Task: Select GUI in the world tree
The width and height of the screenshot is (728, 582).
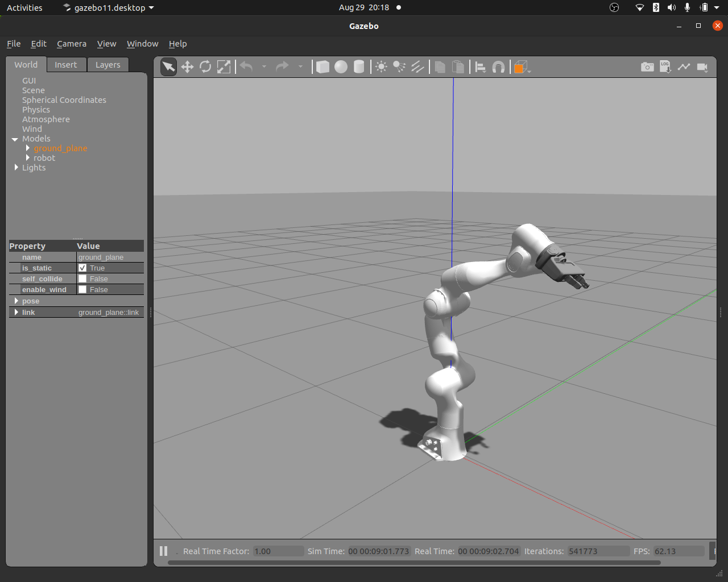Action: click(x=29, y=81)
